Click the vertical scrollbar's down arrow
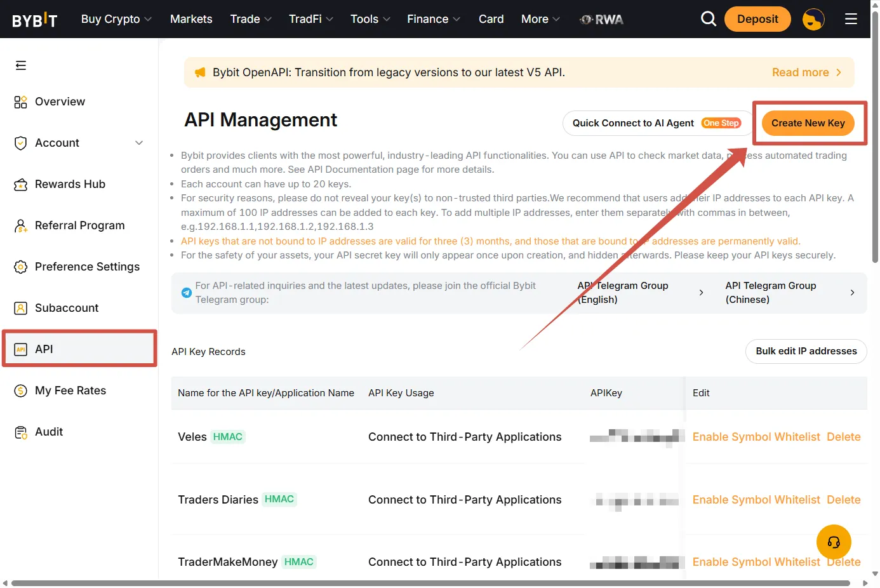The width and height of the screenshot is (880, 588). 875,573
